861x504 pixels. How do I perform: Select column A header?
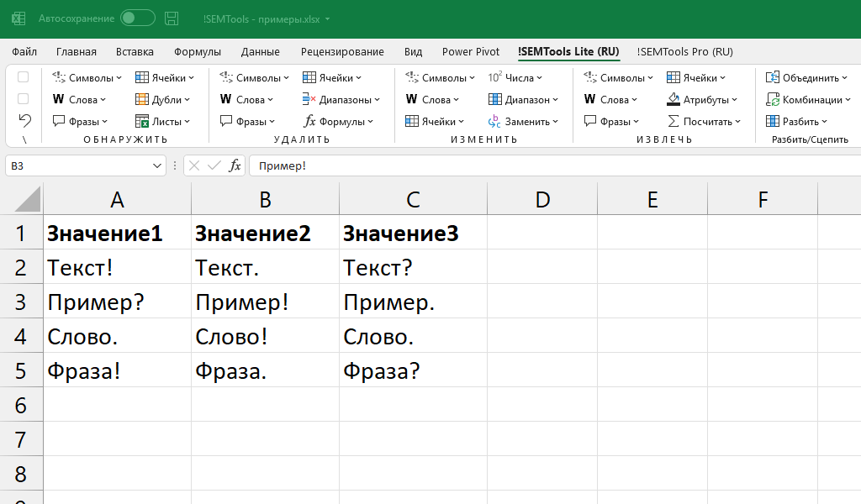[117, 200]
